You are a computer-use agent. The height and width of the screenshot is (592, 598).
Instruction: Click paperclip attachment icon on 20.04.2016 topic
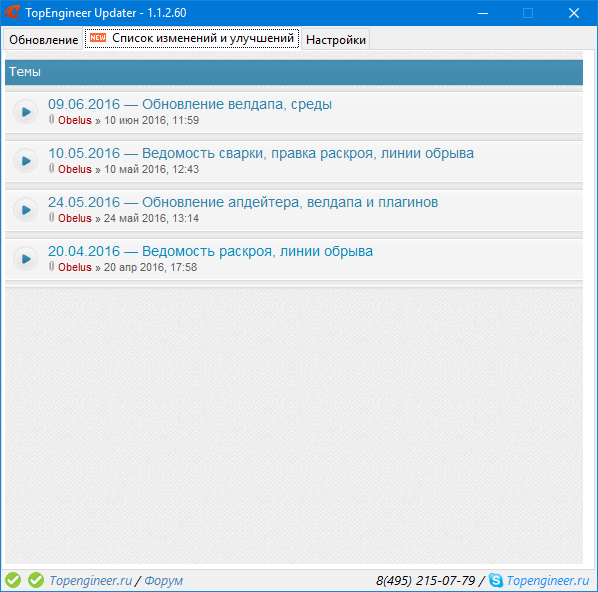[51, 267]
